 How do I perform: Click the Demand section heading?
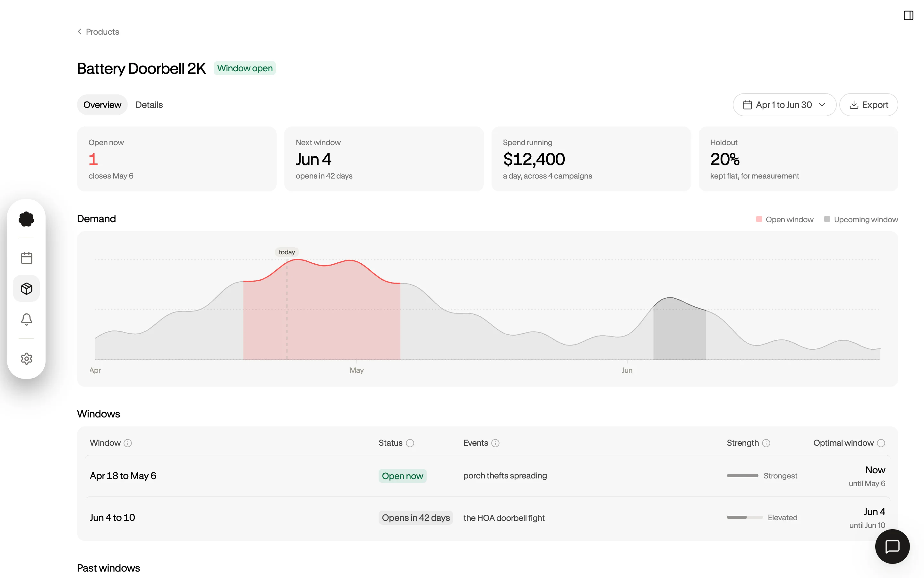click(96, 219)
